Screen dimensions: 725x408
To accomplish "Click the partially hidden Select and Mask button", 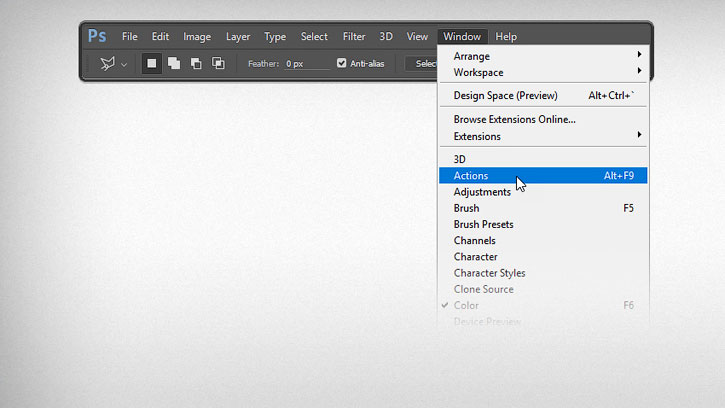I will 421,63.
